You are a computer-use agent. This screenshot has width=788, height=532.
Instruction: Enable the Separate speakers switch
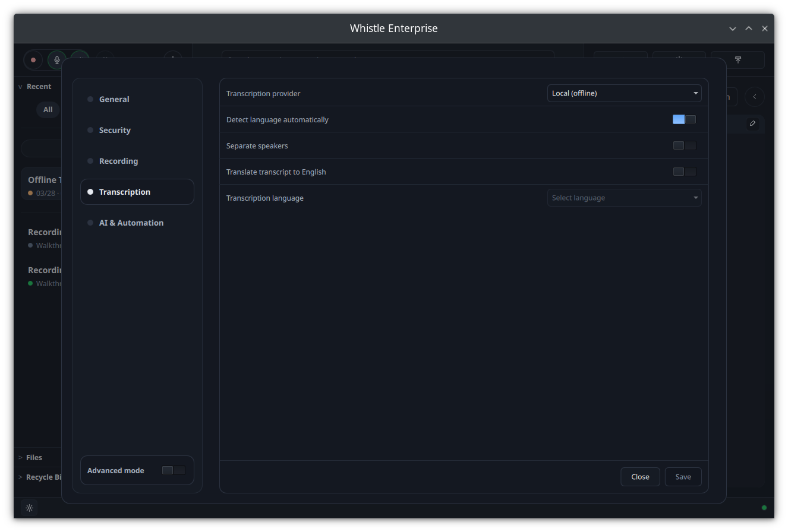[x=684, y=145]
